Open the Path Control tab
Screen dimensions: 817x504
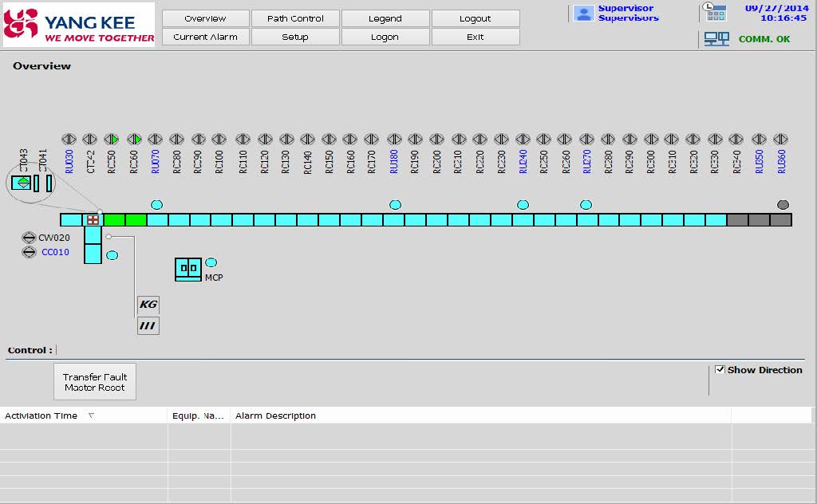[x=295, y=18]
